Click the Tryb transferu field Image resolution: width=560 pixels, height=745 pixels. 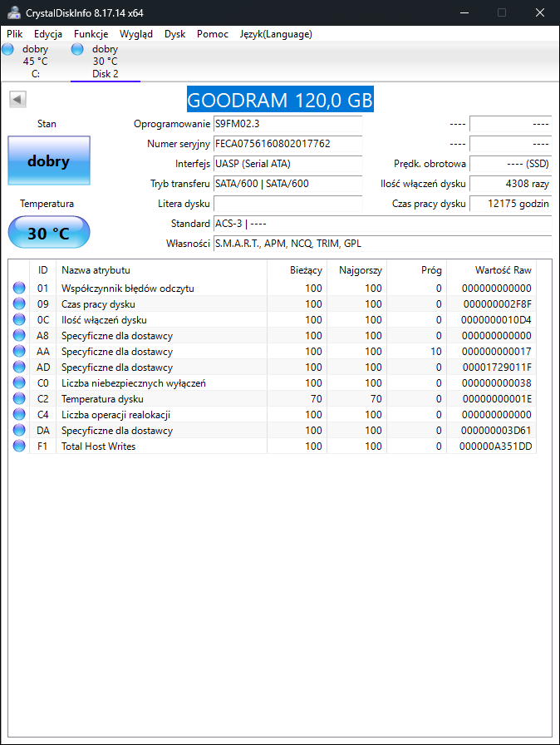(x=288, y=184)
